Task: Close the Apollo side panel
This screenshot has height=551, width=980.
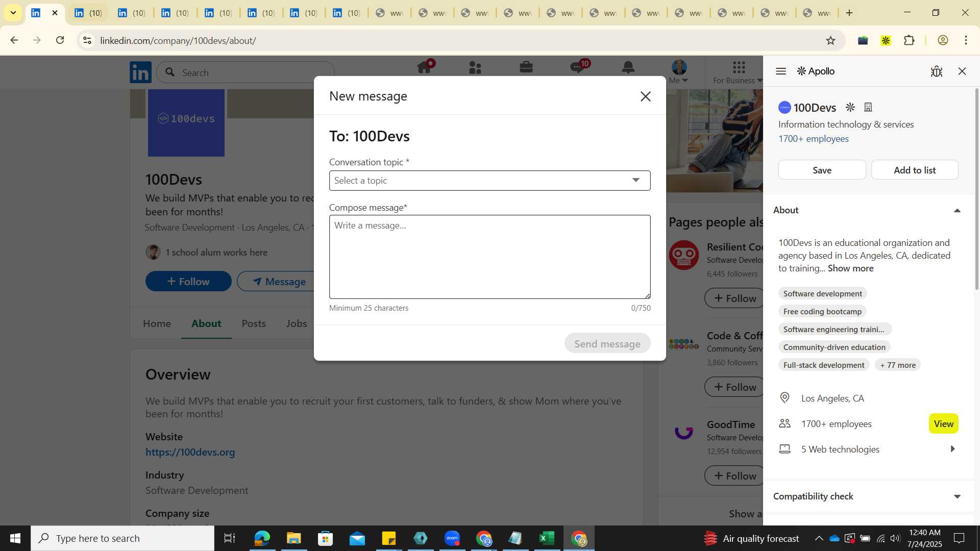Action: pyautogui.click(x=962, y=71)
